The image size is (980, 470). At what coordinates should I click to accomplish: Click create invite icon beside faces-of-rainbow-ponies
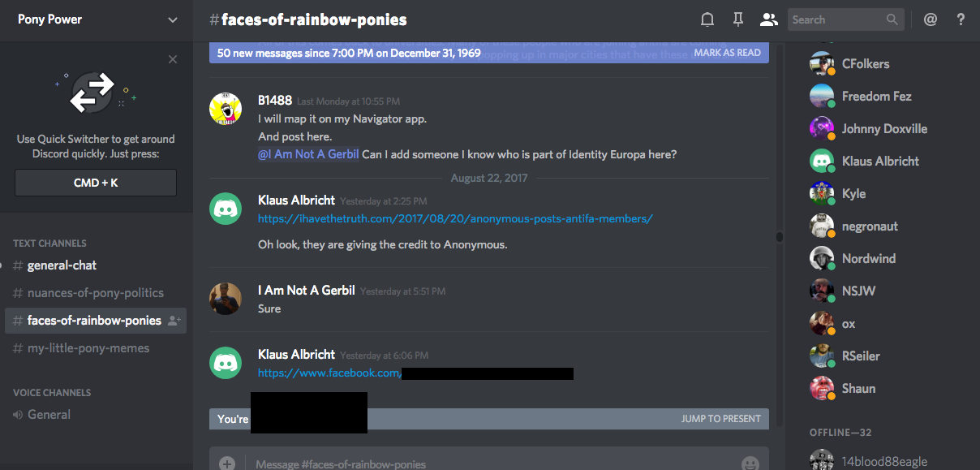[174, 321]
